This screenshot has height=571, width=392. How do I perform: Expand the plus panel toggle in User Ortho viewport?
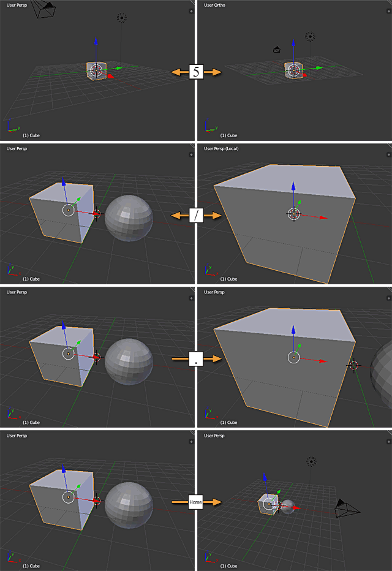tap(388, 11)
